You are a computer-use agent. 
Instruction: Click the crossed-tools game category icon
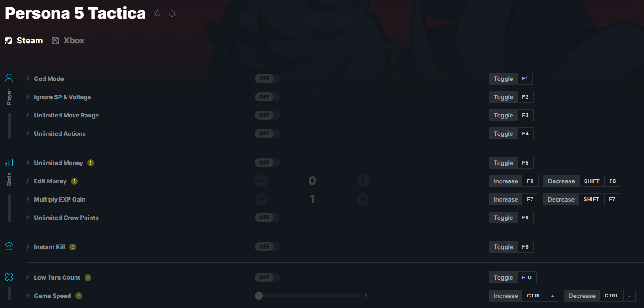coord(9,277)
